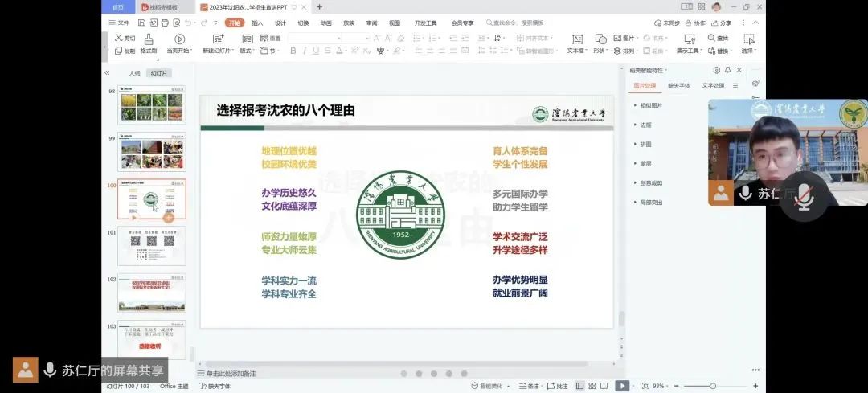The width and height of the screenshot is (868, 393).
Task: Click the New Slide (新建幻灯片) icon
Action: (218, 39)
